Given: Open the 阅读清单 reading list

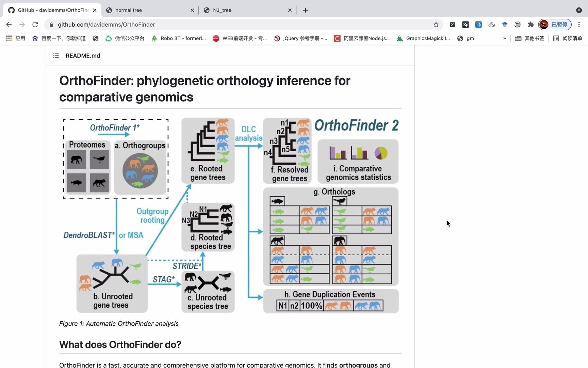Looking at the screenshot, I should (568, 38).
